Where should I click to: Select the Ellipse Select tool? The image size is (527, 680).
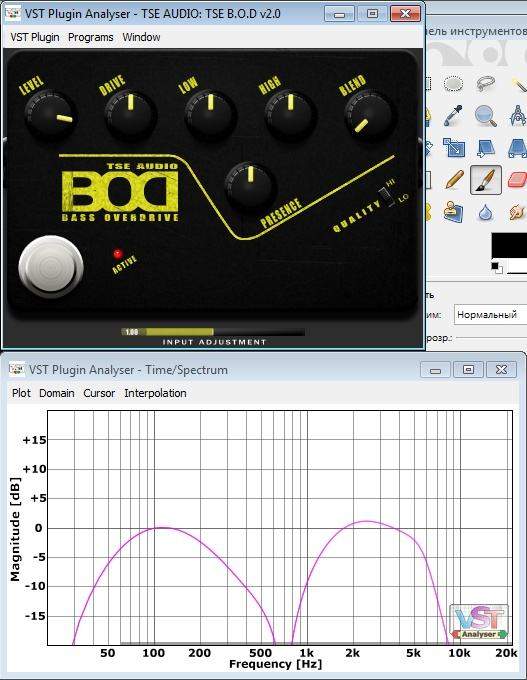[x=453, y=83]
